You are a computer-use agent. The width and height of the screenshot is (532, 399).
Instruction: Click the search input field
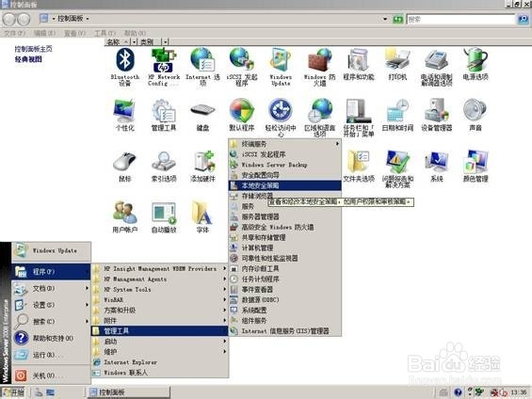(460, 19)
